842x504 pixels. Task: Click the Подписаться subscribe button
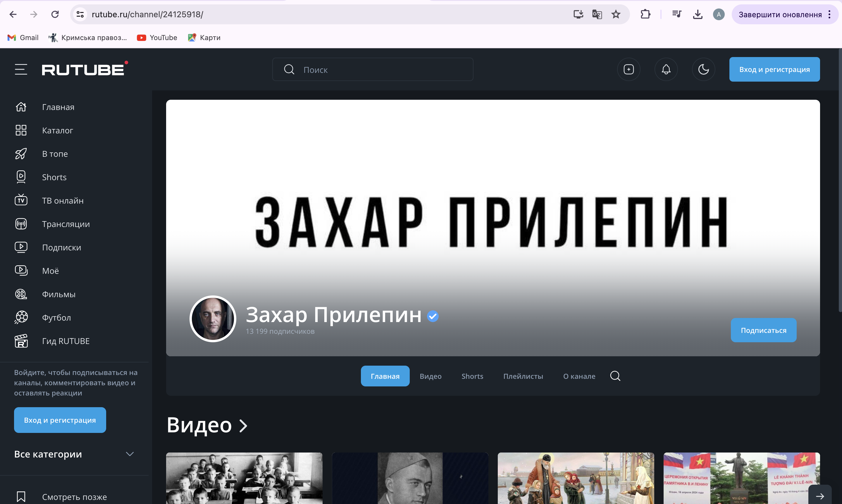(x=763, y=330)
